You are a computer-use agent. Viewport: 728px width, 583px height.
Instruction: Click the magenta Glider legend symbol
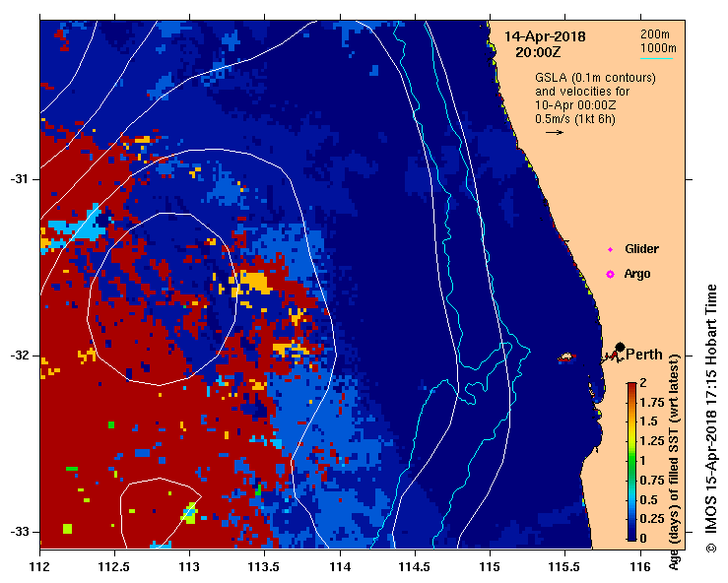(610, 250)
